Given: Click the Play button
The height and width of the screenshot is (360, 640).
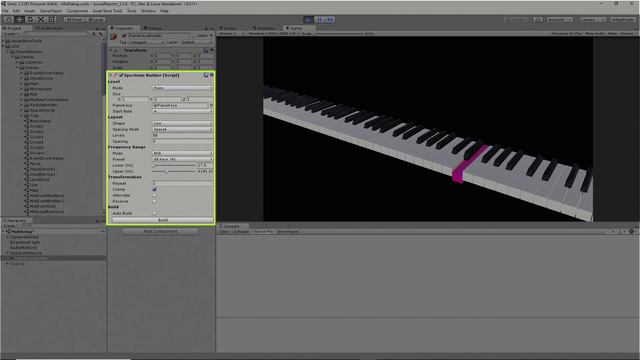Looking at the screenshot, I should point(309,20).
